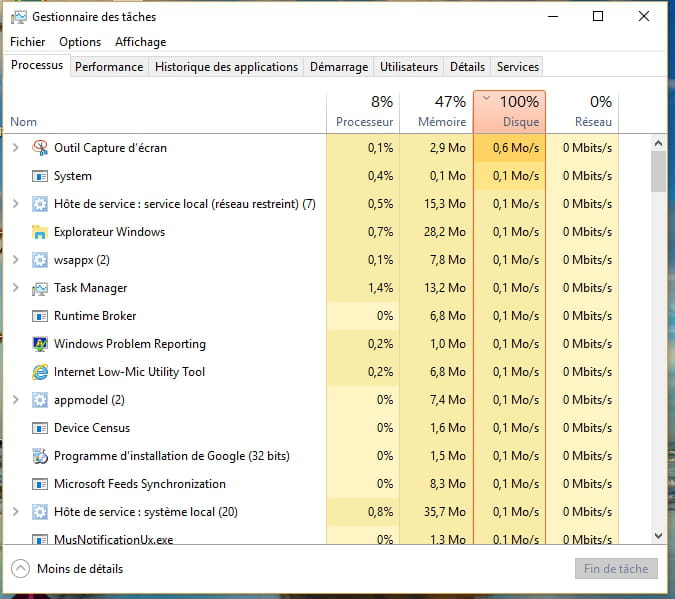Click the Programme d'installation de Google icon
This screenshot has height=599, width=675.
(40, 456)
